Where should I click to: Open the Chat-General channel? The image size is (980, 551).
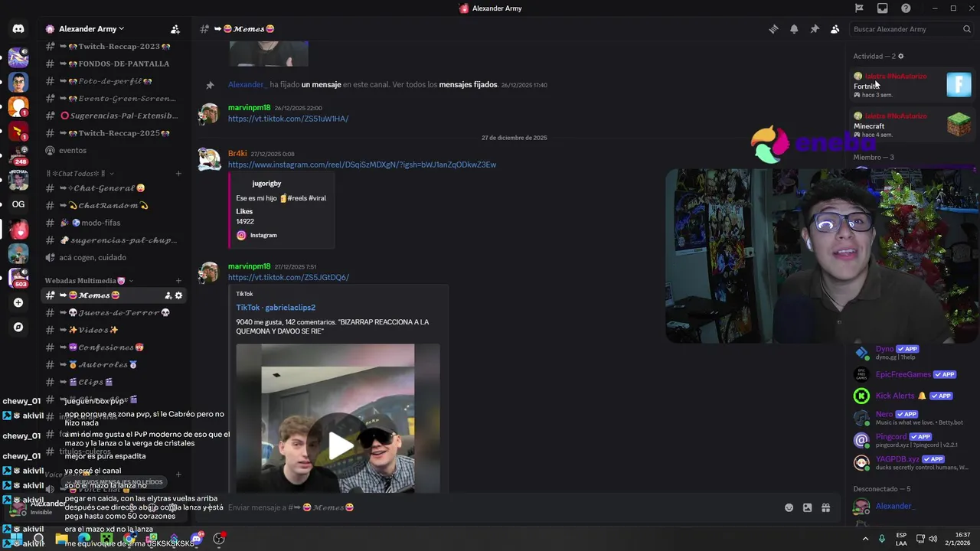(113, 188)
